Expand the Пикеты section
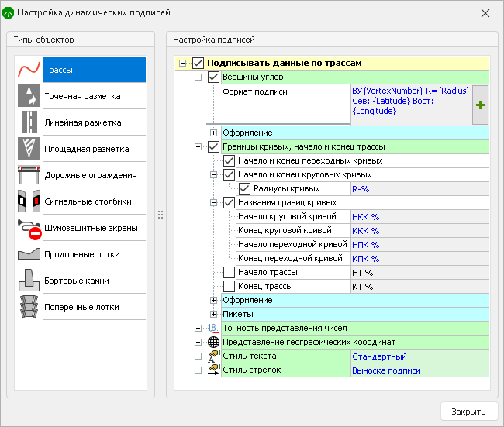 tap(213, 314)
